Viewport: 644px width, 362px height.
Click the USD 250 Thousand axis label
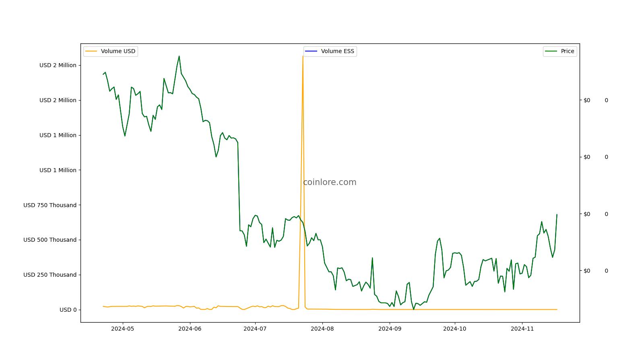[50, 275]
